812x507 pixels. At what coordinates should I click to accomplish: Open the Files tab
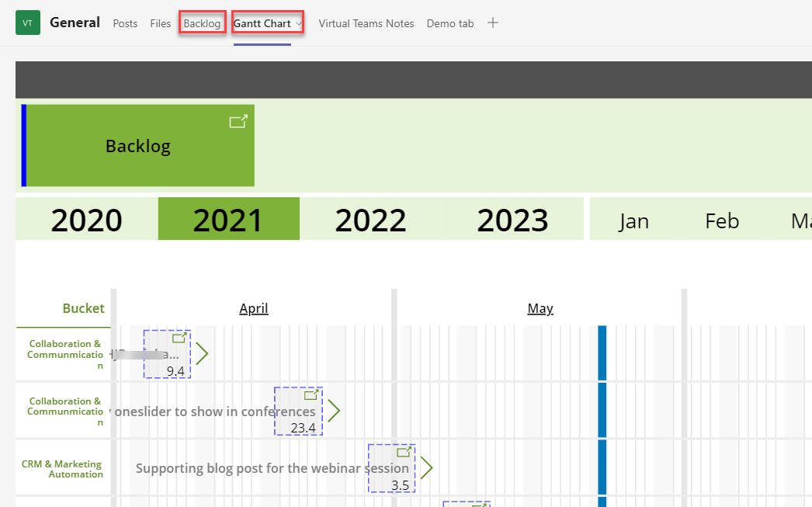pyautogui.click(x=161, y=24)
